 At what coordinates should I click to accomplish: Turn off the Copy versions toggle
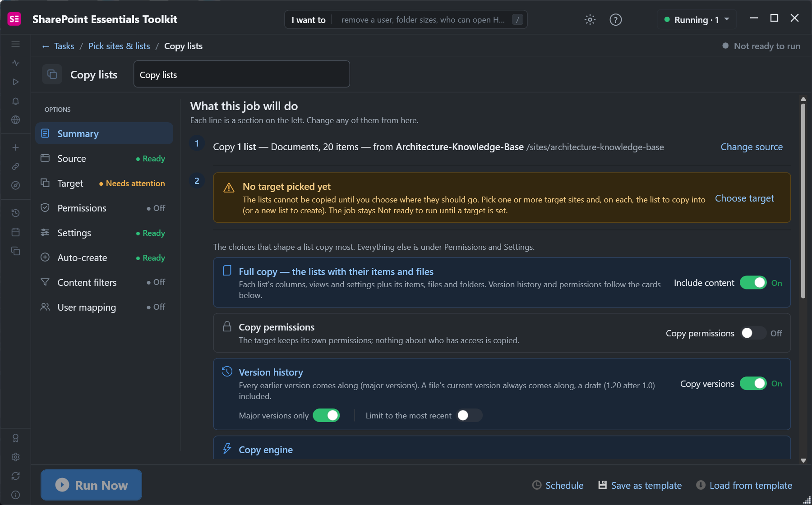(753, 383)
